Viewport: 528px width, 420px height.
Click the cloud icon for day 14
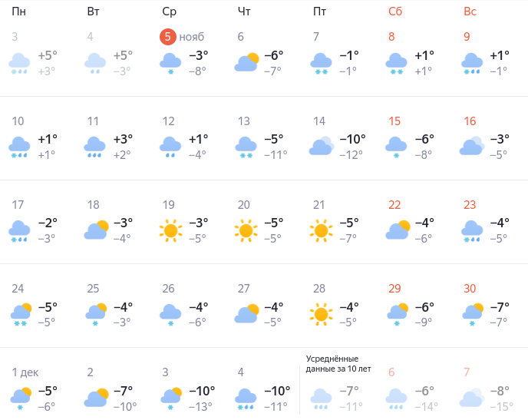[x=321, y=146]
